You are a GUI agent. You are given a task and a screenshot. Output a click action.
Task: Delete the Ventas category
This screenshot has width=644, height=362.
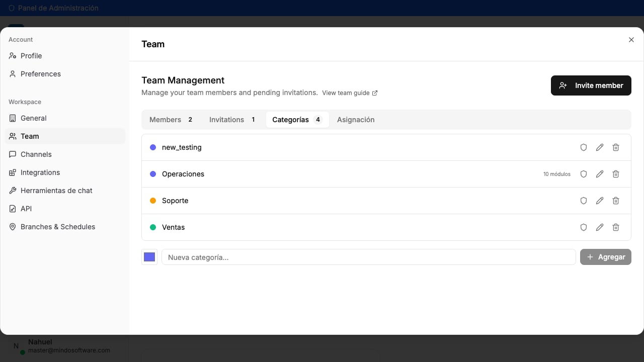point(616,227)
